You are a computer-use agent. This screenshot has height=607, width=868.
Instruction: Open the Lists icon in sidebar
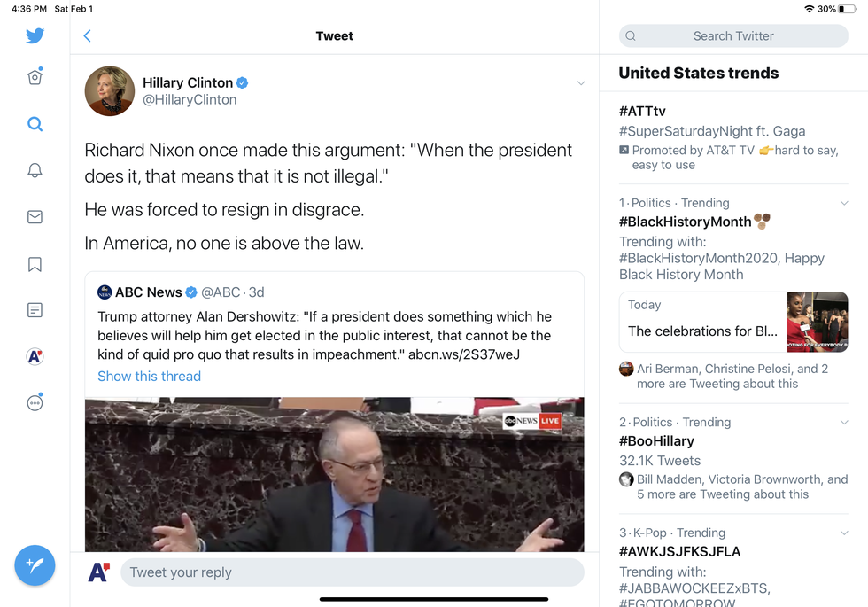click(35, 310)
